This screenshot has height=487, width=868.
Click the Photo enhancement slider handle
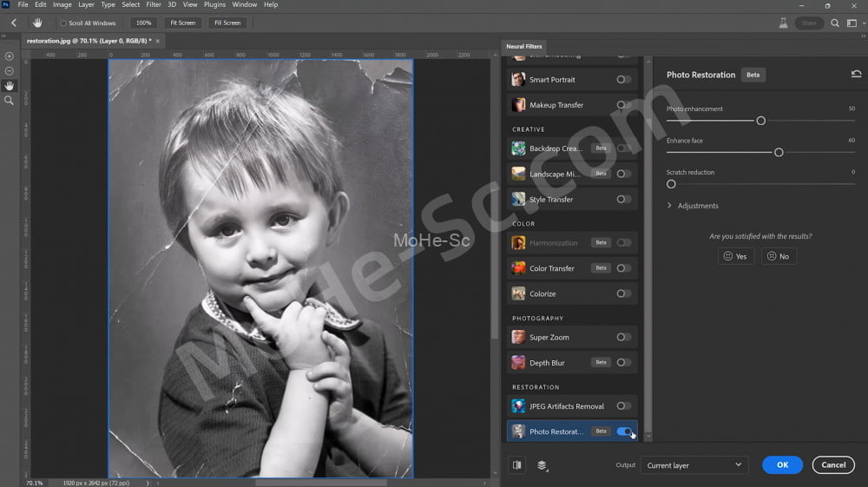(760, 121)
